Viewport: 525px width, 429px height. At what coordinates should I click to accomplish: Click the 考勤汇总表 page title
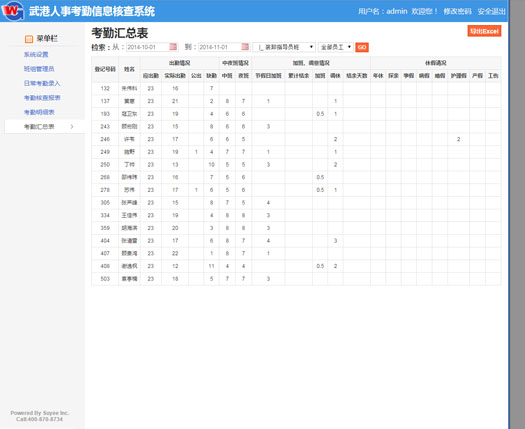click(x=120, y=33)
